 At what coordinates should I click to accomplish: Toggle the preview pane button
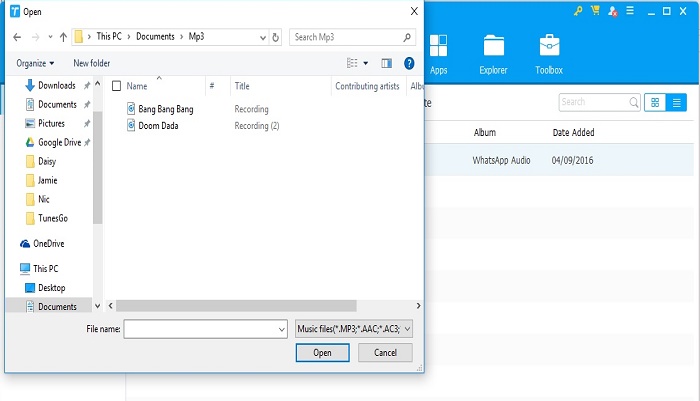point(387,63)
